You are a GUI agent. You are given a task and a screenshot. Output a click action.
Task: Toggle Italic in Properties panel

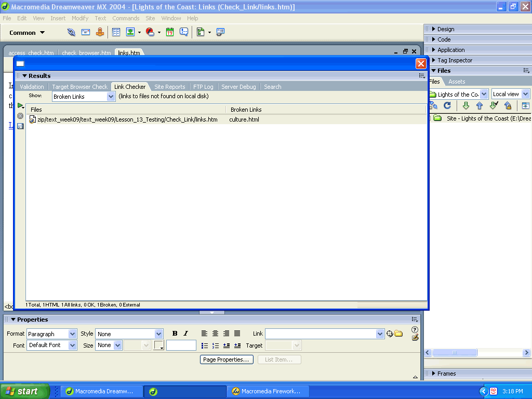pos(185,334)
